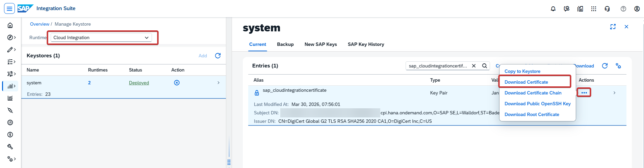Open the wrench tools sidebar item
The image size is (644, 168).
tap(10, 147)
